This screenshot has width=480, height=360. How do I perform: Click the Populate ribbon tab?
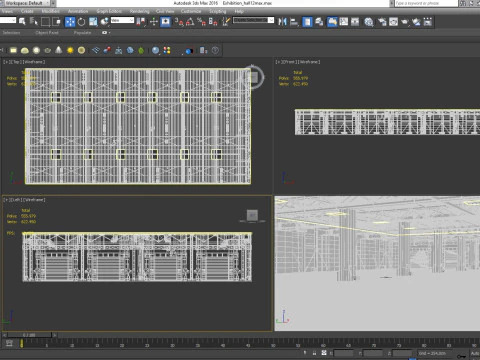[82, 33]
